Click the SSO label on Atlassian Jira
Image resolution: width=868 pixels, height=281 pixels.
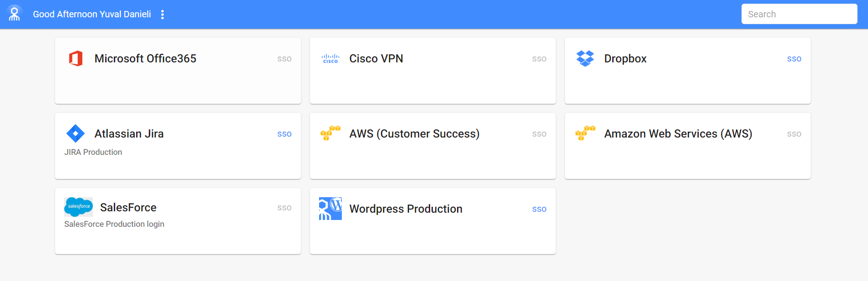pos(284,134)
